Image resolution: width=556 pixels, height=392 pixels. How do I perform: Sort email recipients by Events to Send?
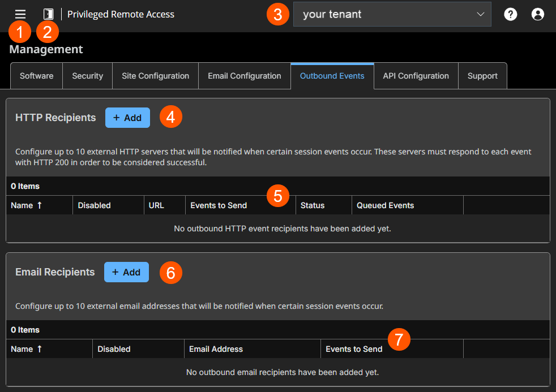(354, 348)
